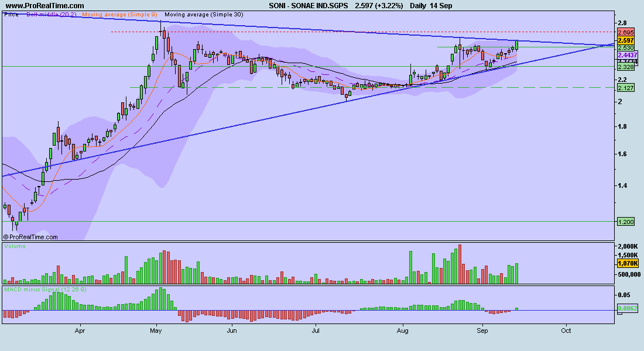
Task: Click the Price legend label
Action: coord(11,15)
